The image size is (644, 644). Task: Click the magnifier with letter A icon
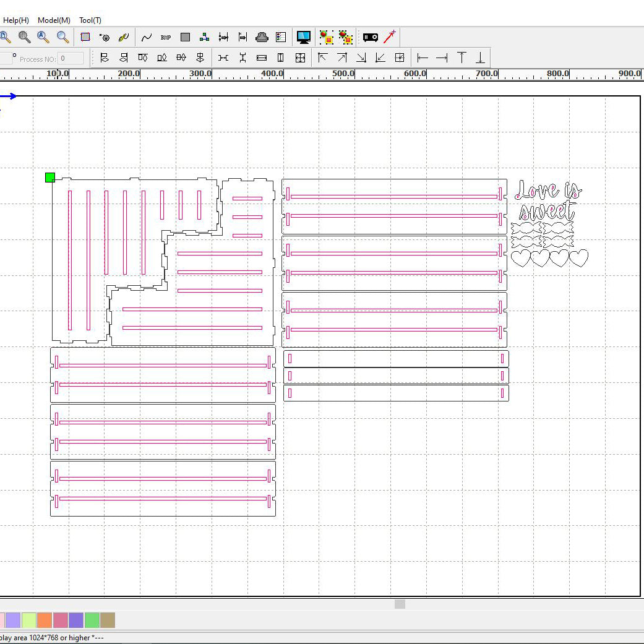(x=43, y=37)
